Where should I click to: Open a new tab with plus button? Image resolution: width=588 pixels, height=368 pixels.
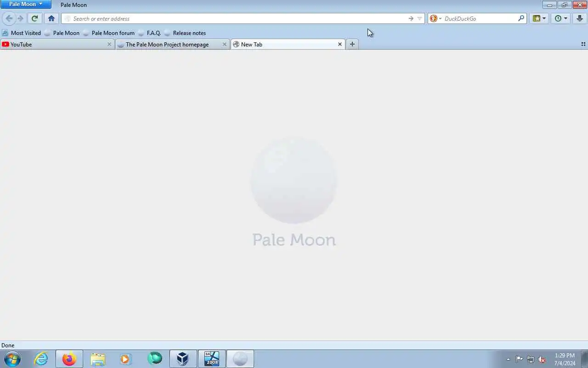pos(352,44)
